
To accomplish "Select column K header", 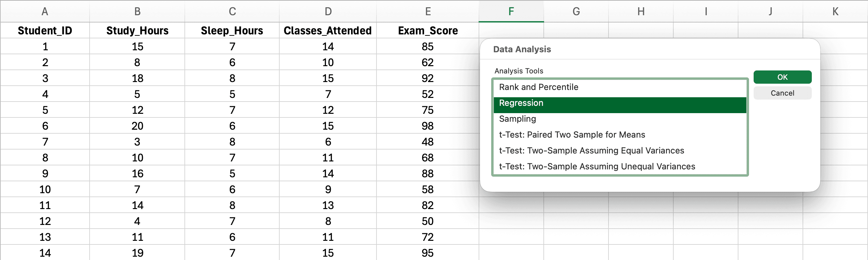I will coord(835,11).
